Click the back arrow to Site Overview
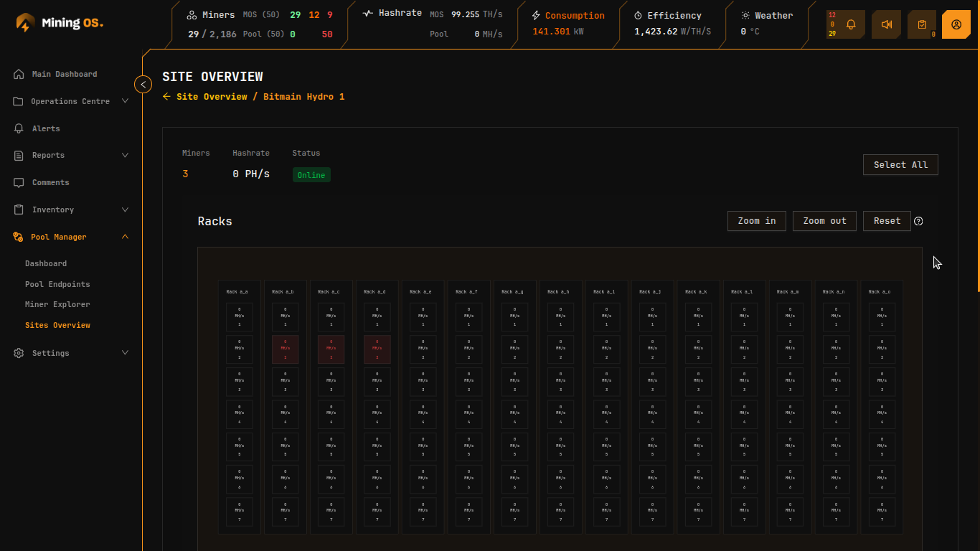Screen dimensions: 980x551 (x=166, y=97)
